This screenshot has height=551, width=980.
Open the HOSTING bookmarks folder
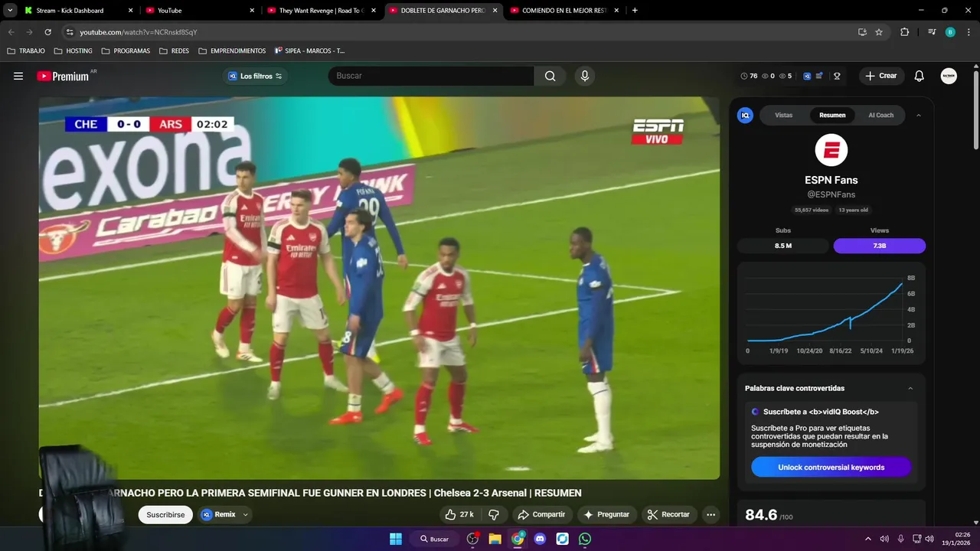pos(73,51)
